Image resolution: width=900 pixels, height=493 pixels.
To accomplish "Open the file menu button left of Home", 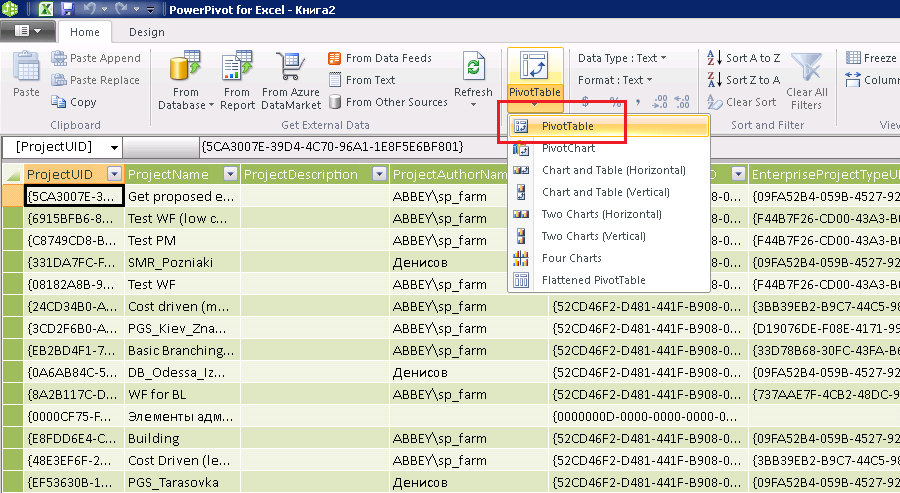I will pos(28,31).
